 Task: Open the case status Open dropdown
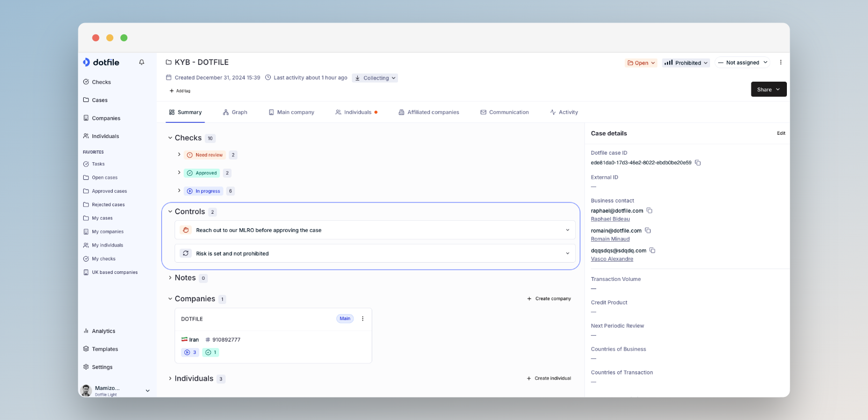click(641, 63)
